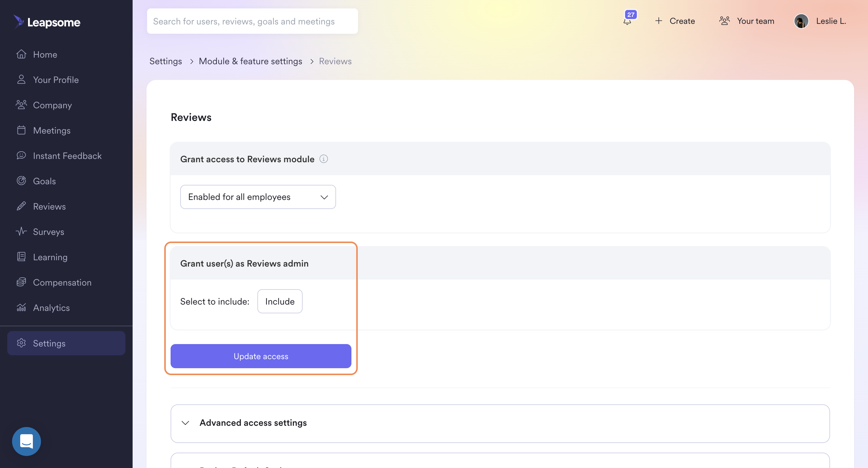Image resolution: width=868 pixels, height=468 pixels.
Task: Click the dropdown chevron arrow
Action: (324, 197)
